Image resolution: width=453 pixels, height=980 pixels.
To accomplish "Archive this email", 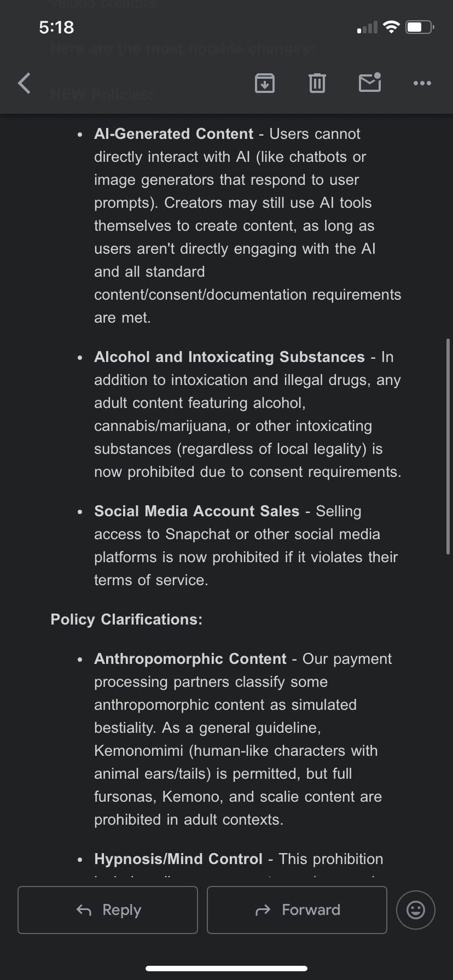I will [x=265, y=83].
